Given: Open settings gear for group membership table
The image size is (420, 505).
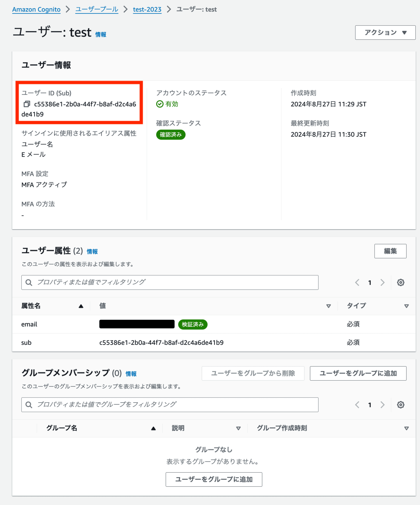Looking at the screenshot, I should click(401, 405).
